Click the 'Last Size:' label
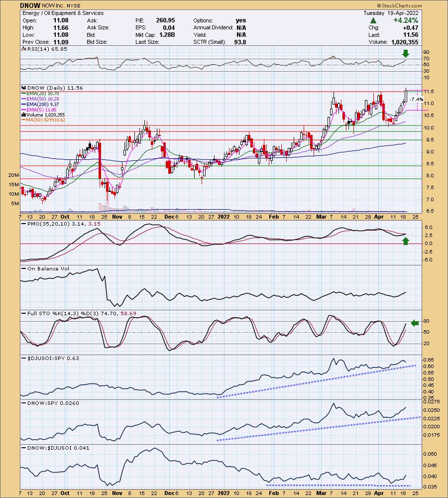Screen dimensions: 448x498 click(147, 42)
